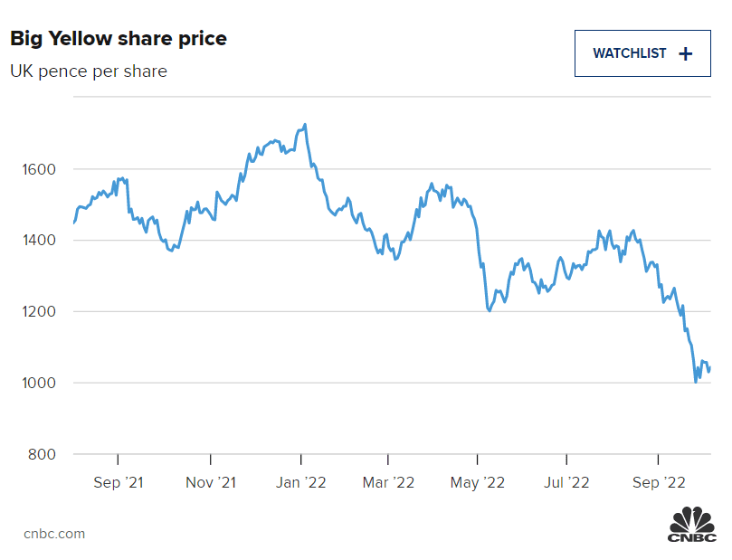Click the Big Yellow share price title

119,39
